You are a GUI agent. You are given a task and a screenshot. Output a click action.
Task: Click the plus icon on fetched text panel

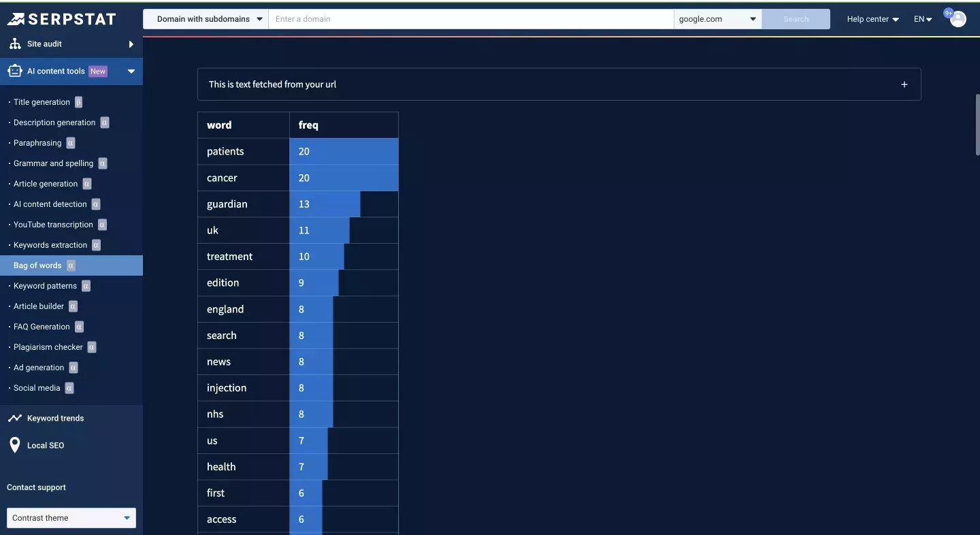[904, 84]
